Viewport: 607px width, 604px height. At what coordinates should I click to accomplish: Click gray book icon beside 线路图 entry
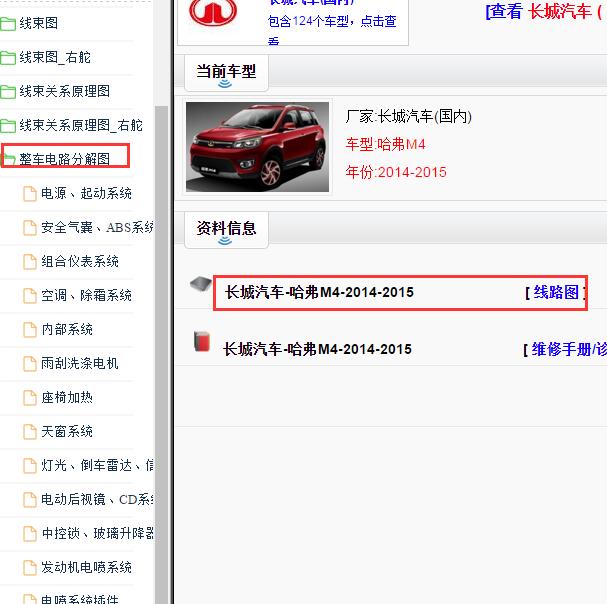click(201, 284)
